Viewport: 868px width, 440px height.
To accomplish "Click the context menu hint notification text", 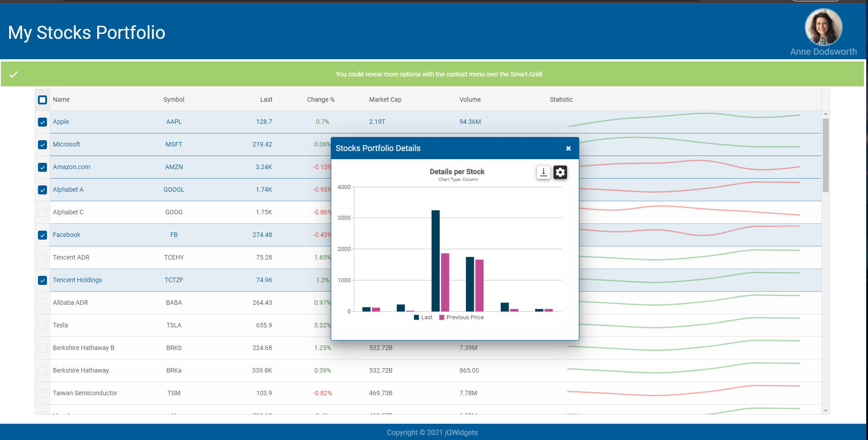I will (439, 74).
